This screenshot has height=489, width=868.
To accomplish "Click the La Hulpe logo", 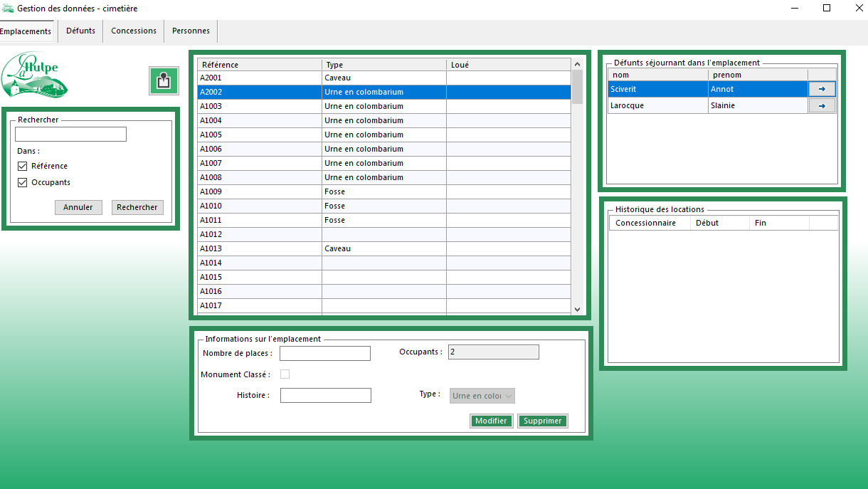I will pos(35,75).
